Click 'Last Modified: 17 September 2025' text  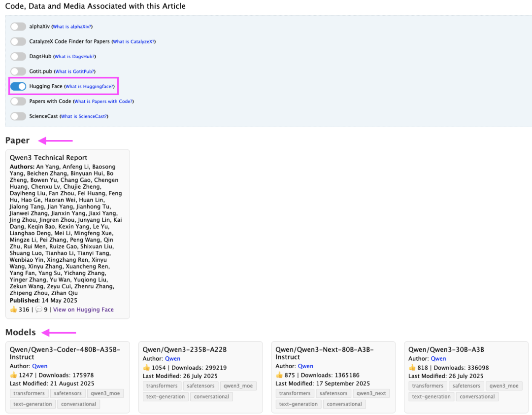click(x=323, y=383)
